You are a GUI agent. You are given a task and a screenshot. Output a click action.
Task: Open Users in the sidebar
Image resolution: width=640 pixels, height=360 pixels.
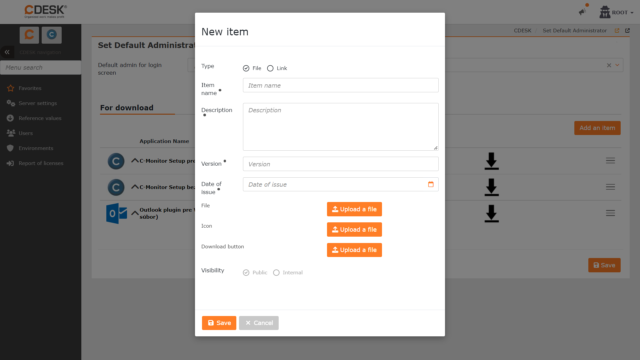(x=25, y=133)
